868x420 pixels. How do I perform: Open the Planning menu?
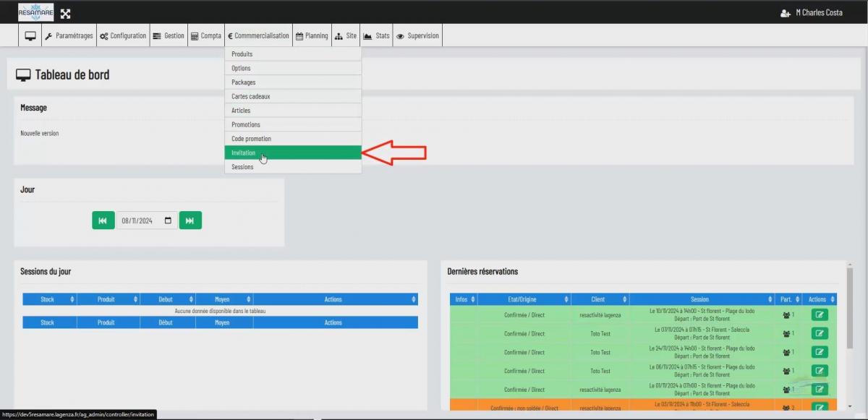click(312, 36)
